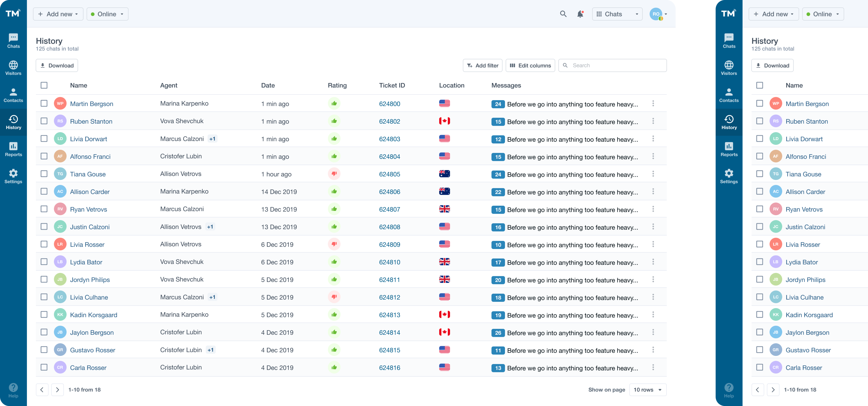The height and width of the screenshot is (406, 868).
Task: Open Visitors from the left sidebar
Action: [x=13, y=68]
